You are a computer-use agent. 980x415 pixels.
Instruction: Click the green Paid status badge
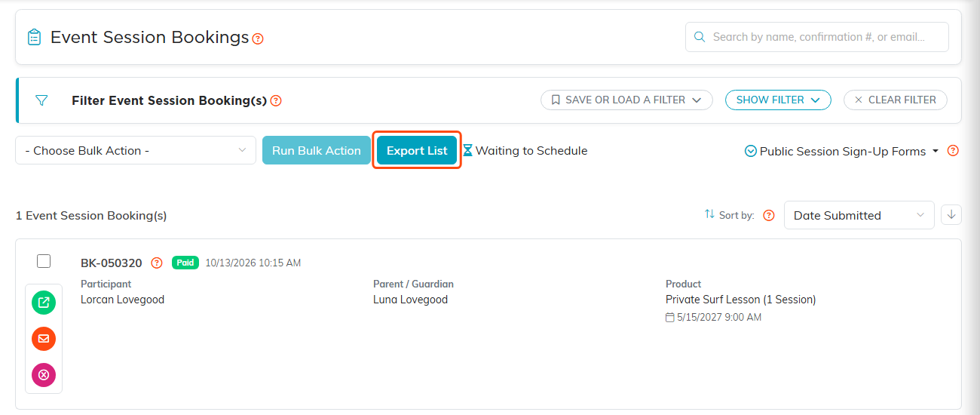point(185,263)
